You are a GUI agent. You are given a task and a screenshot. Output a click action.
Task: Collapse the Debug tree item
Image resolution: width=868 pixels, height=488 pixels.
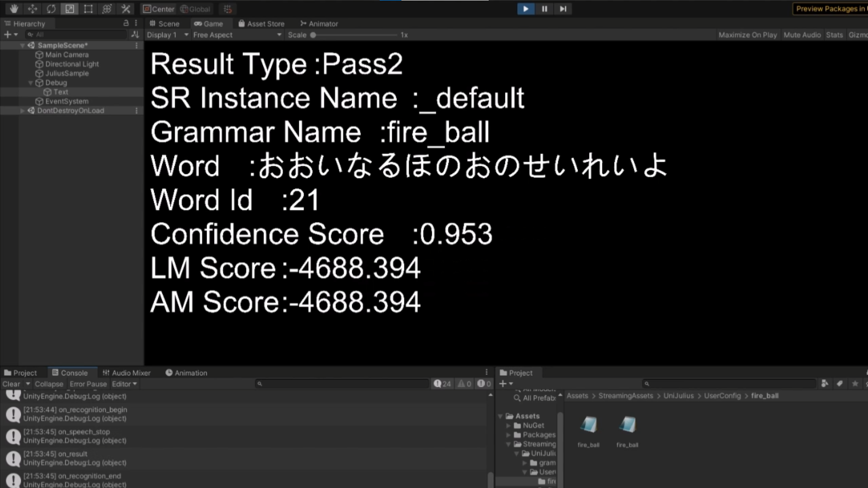(31, 83)
